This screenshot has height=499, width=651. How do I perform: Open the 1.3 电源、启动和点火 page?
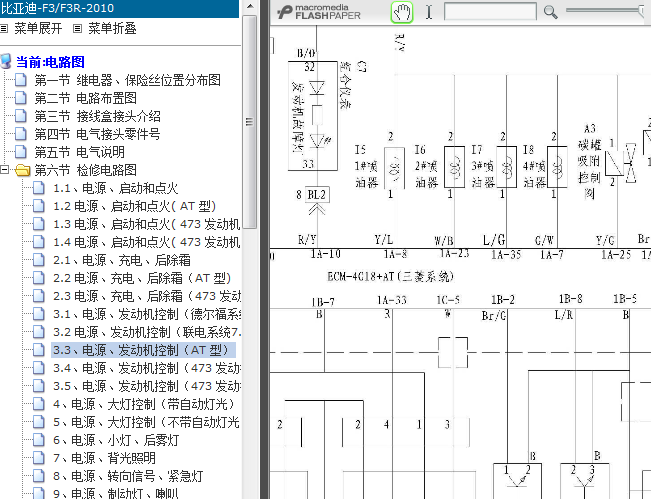pos(147,224)
